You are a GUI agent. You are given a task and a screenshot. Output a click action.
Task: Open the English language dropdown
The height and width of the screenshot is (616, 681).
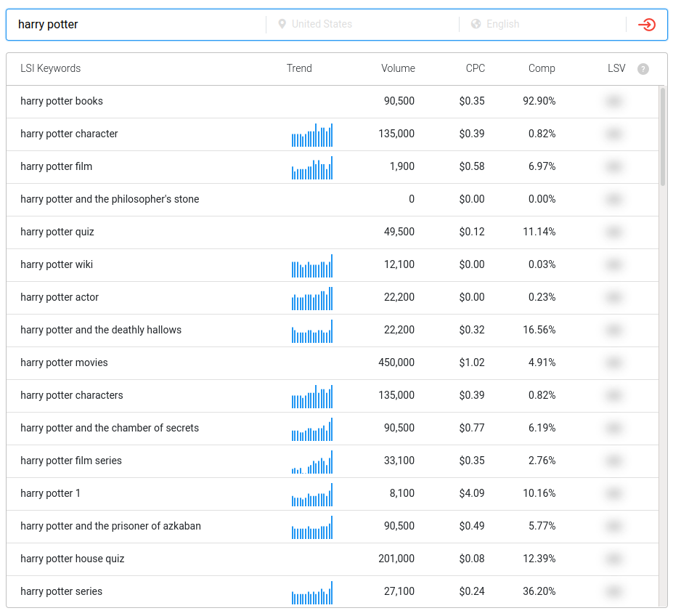coord(542,24)
